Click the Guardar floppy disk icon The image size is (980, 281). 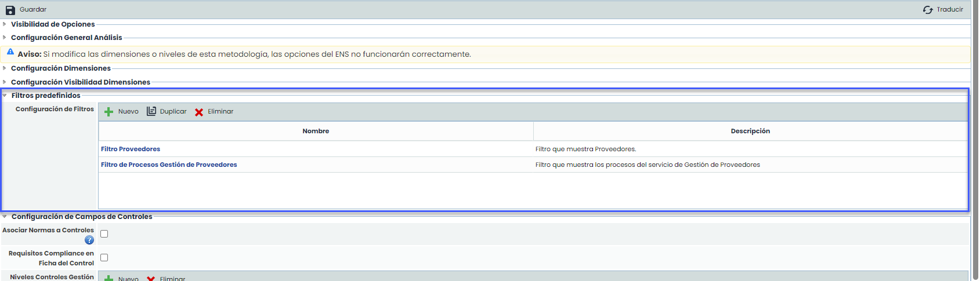click(x=10, y=10)
